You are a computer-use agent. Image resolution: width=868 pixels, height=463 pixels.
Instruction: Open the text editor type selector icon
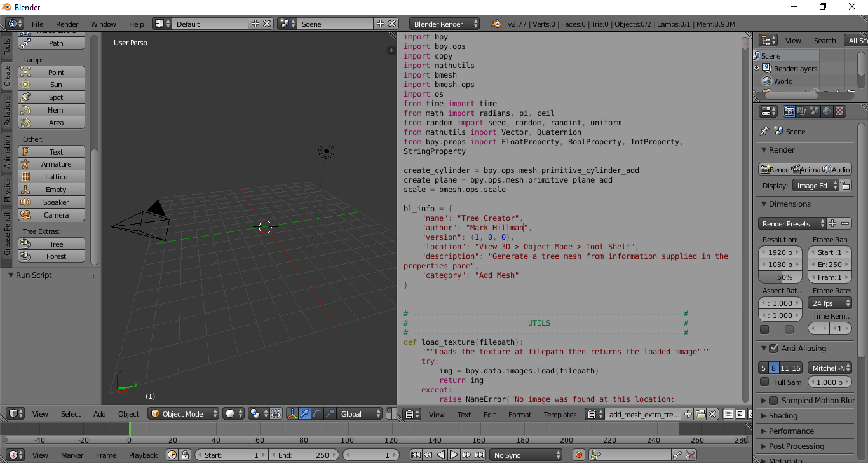(x=413, y=414)
